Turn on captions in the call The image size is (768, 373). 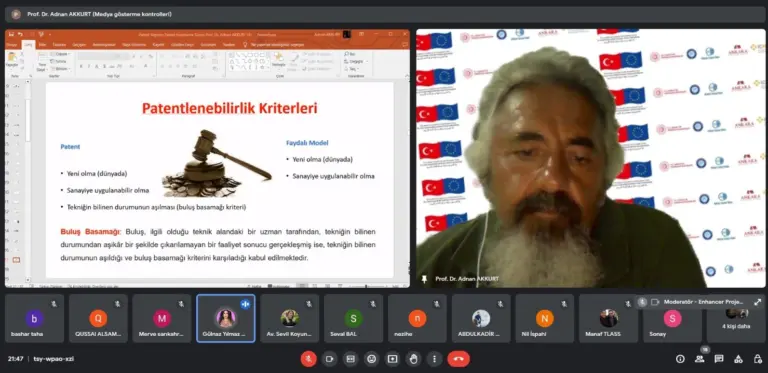(350, 359)
